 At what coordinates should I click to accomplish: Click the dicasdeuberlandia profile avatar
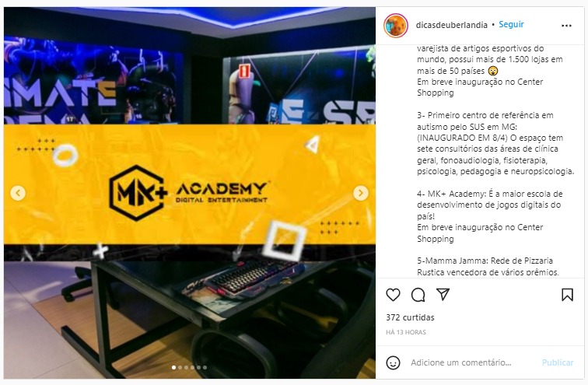(x=396, y=26)
